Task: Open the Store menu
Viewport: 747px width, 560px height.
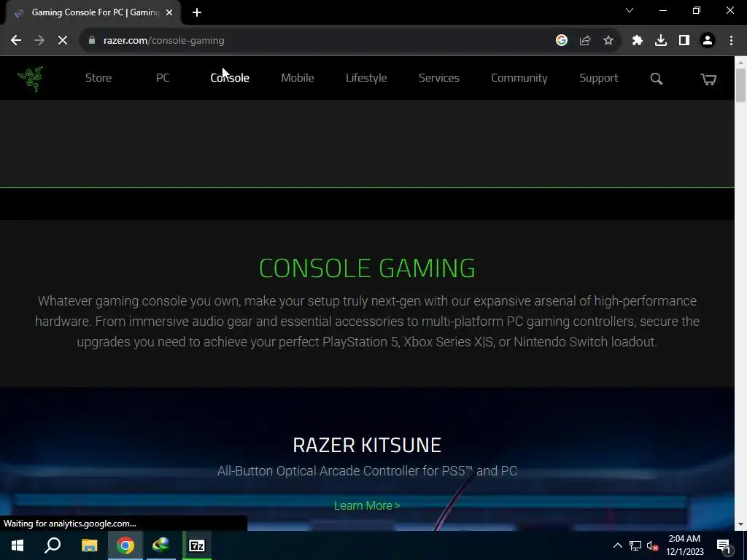Action: coord(98,77)
